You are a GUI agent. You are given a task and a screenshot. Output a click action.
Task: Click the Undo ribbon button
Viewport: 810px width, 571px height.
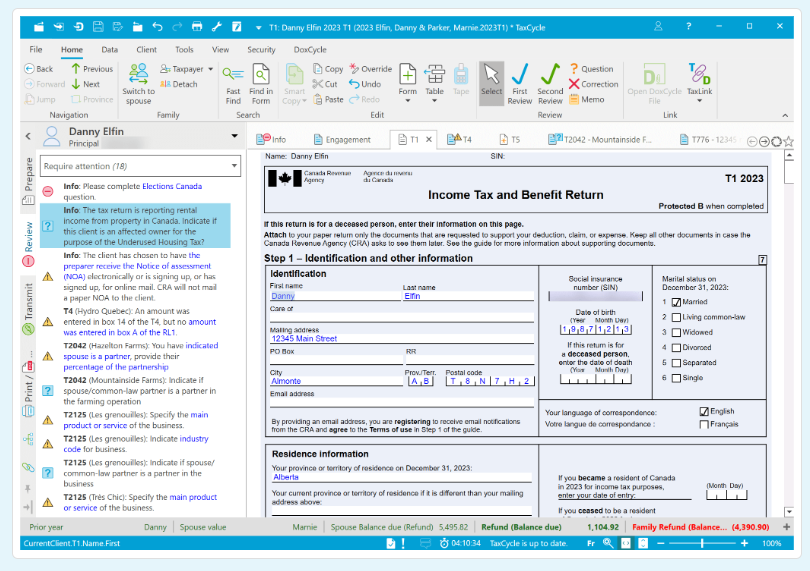tap(365, 84)
